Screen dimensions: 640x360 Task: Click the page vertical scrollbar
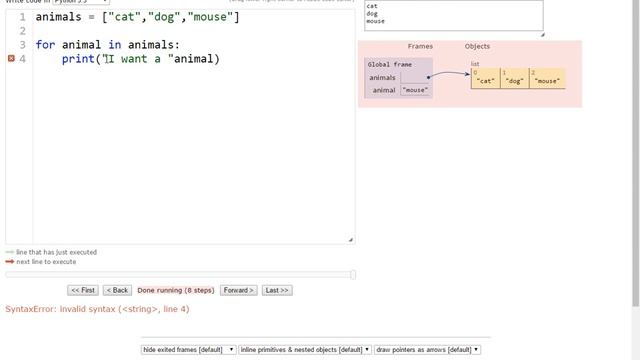coord(636,153)
